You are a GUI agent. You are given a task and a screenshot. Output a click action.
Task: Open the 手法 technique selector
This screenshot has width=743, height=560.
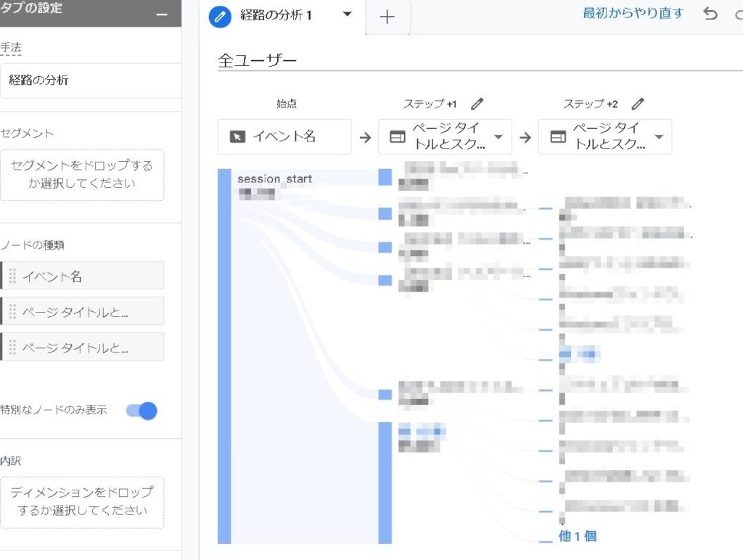[x=91, y=81]
